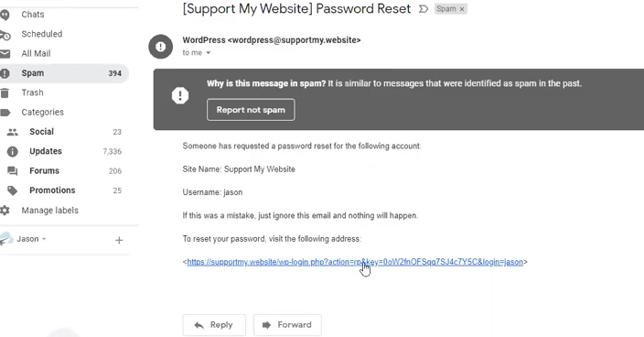Open the Trash folder icon
The width and height of the screenshot is (644, 337).
tap(5, 92)
